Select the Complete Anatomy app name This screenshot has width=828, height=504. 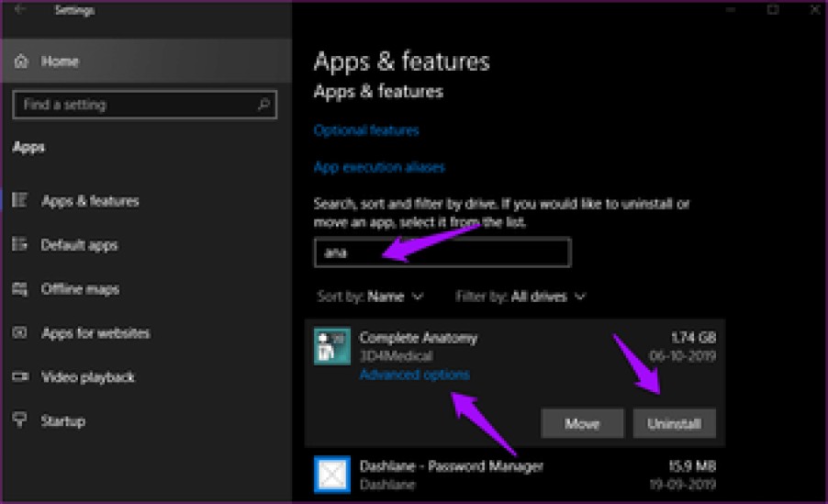pyautogui.click(x=419, y=338)
